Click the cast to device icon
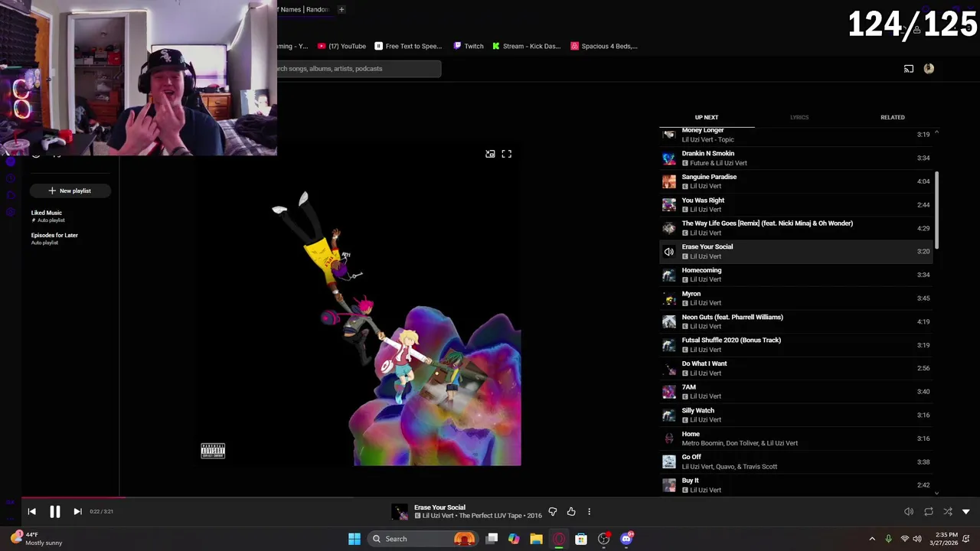This screenshot has width=980, height=551. click(909, 69)
